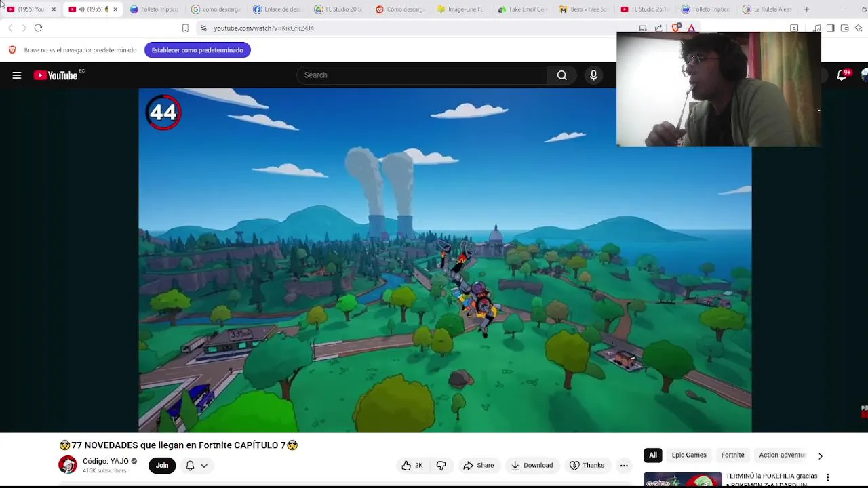Open the Código: YAJO channel avatar
The image size is (868, 488).
point(68,465)
